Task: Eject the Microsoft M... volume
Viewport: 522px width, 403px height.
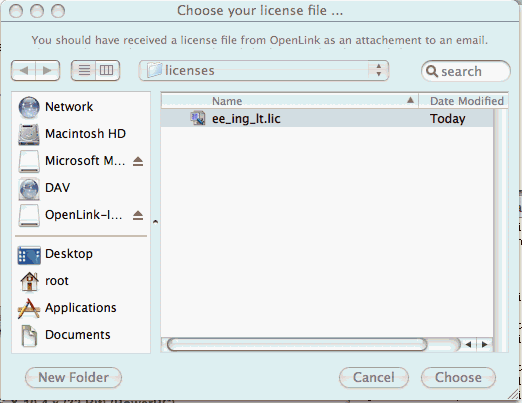Action: pos(138,161)
